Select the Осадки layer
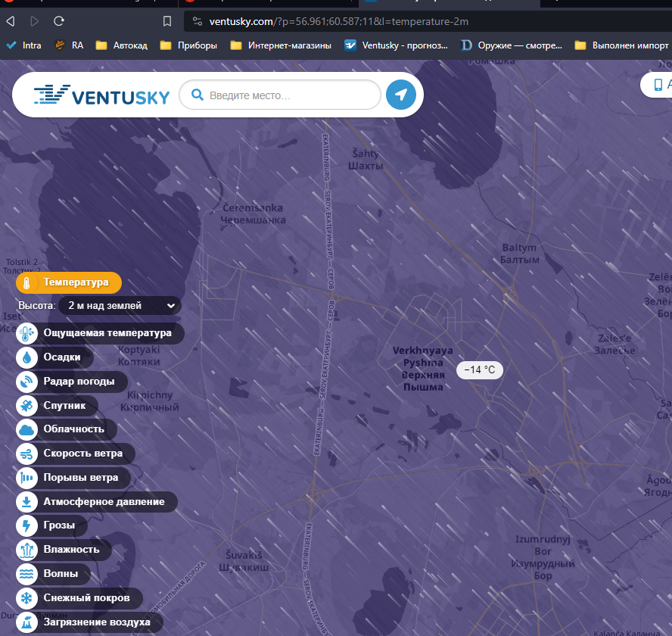The width and height of the screenshot is (672, 636). click(54, 357)
